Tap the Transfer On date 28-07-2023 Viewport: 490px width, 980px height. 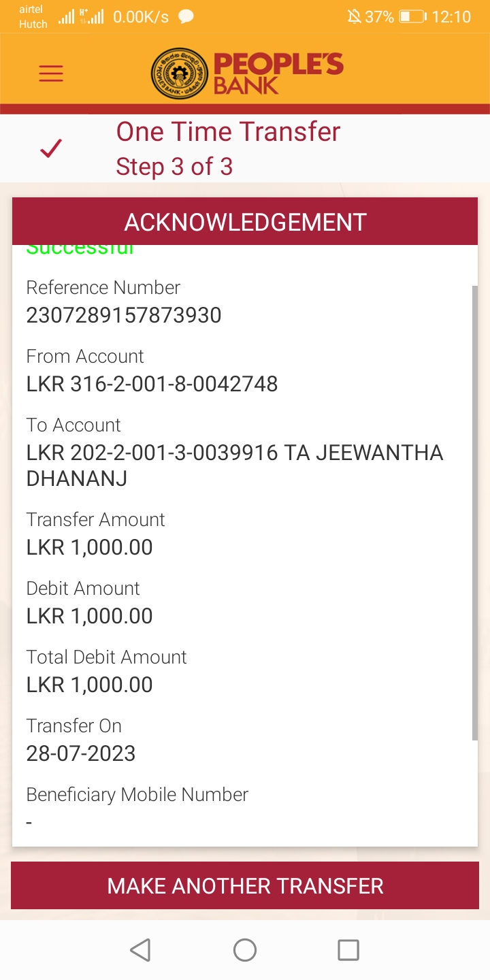[x=81, y=753]
